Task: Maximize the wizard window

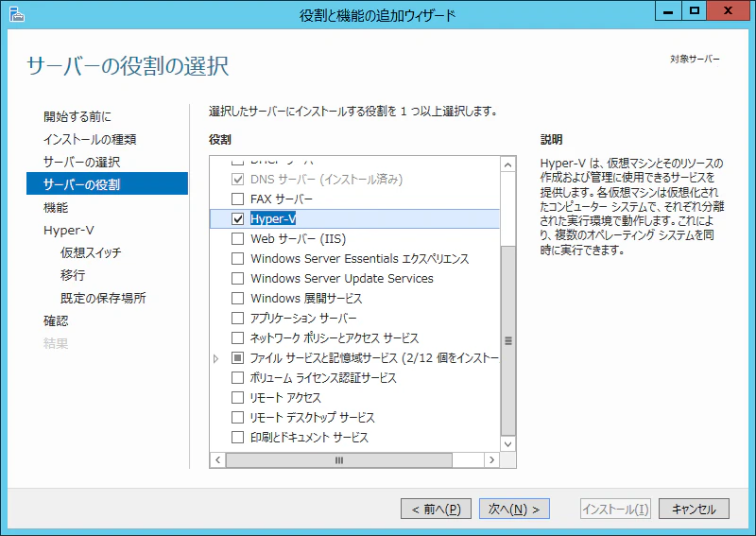Action: (694, 10)
